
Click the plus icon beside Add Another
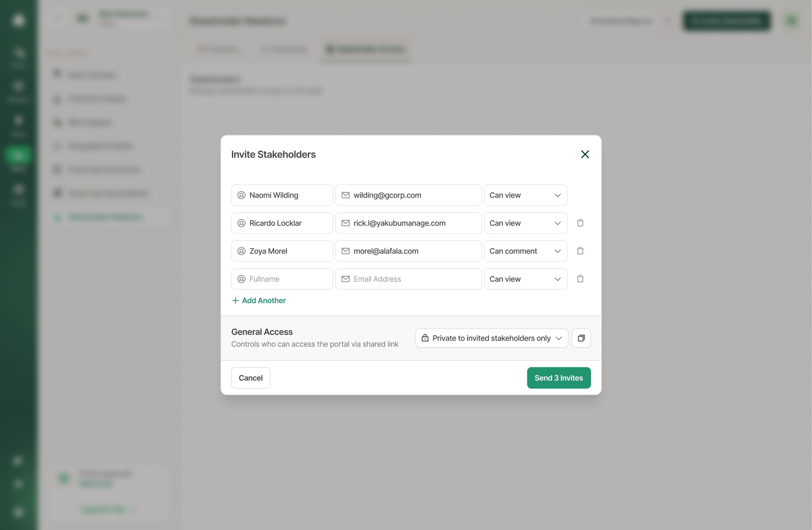click(235, 301)
